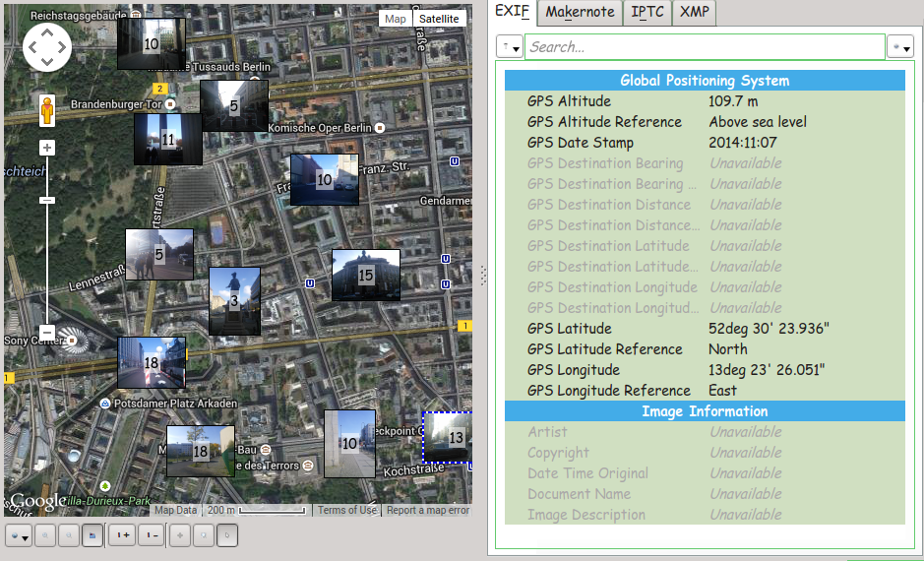Open the filter dropdown left of Search
This screenshot has width=924, height=561.
510,47
